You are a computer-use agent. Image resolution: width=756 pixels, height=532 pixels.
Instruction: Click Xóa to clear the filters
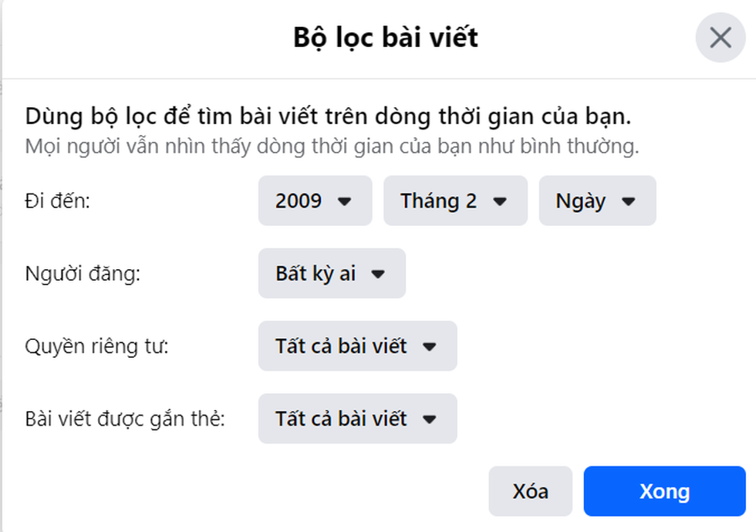(x=530, y=491)
